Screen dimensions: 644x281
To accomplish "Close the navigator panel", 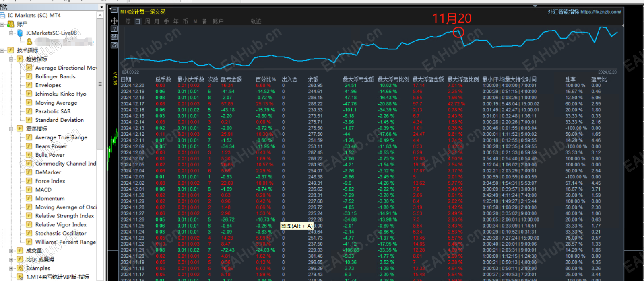I will (x=101, y=7).
